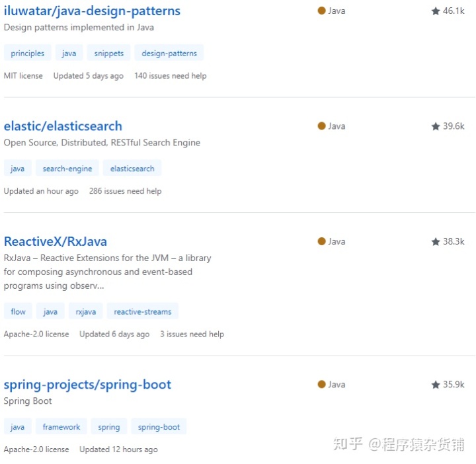Click 'Updated 6 days ago' text
This screenshot has height=464, width=476.
(x=114, y=334)
